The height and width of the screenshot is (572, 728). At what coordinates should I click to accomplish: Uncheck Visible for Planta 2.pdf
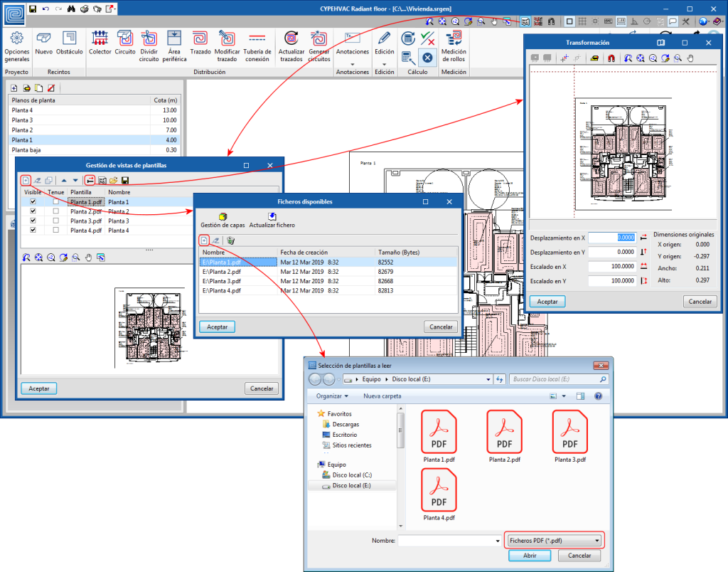click(x=33, y=211)
